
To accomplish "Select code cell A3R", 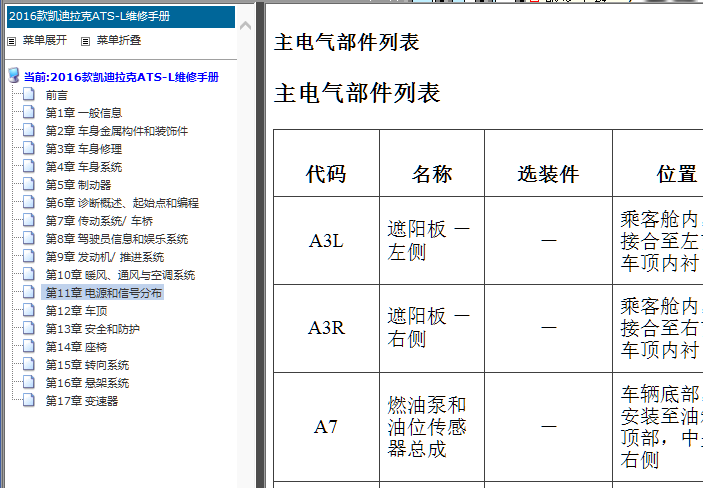I will (326, 328).
